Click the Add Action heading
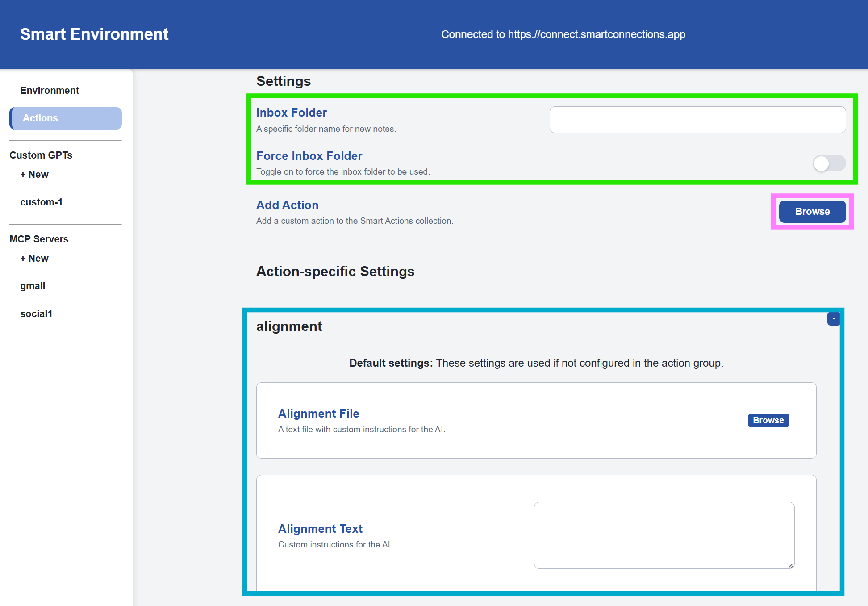Screen dimensions: 868x606 click(x=287, y=205)
